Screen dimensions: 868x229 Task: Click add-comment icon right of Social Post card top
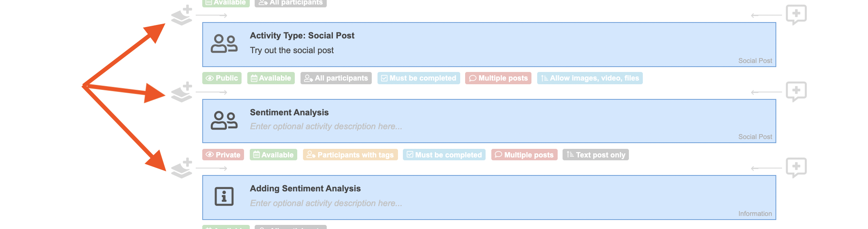[796, 15]
